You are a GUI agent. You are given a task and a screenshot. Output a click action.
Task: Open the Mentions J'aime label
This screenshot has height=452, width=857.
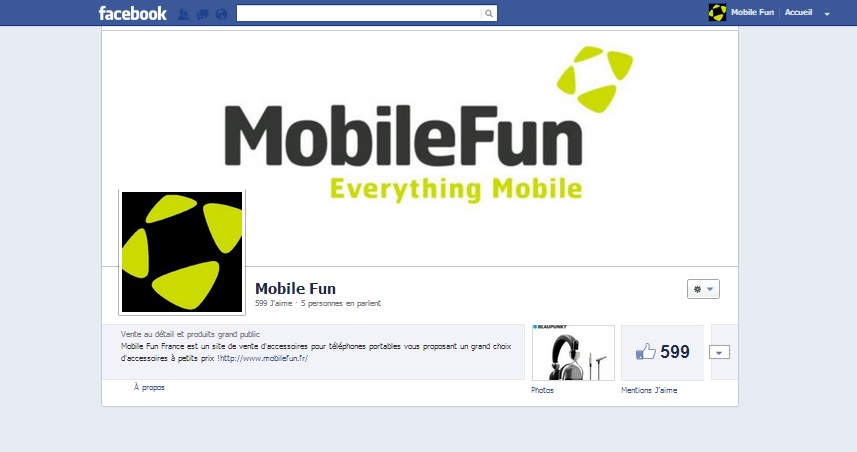649,390
